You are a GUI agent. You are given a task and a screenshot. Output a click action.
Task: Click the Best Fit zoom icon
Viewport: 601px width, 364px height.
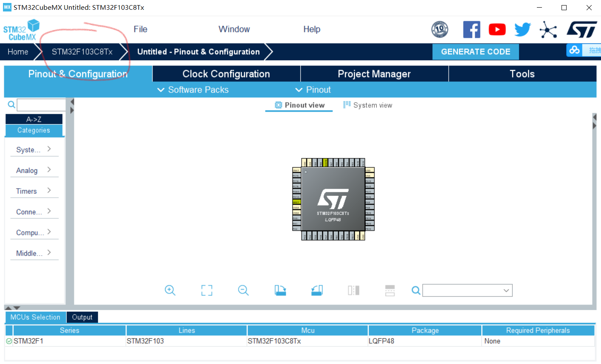click(x=206, y=291)
